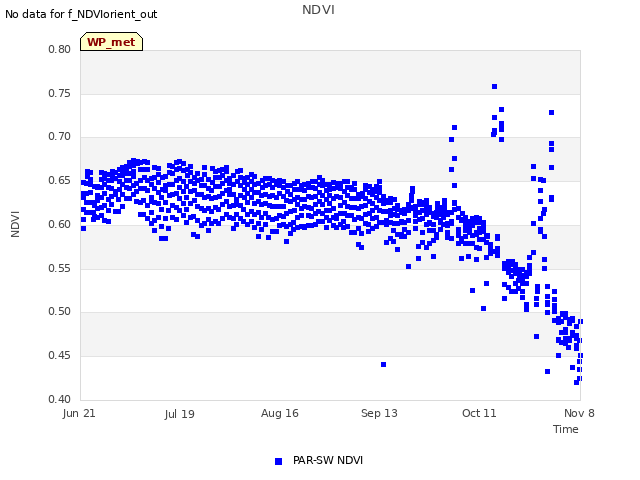The image size is (640, 480).
Task: Click the 0.70 y-axis tick label
Action: coord(60,136)
